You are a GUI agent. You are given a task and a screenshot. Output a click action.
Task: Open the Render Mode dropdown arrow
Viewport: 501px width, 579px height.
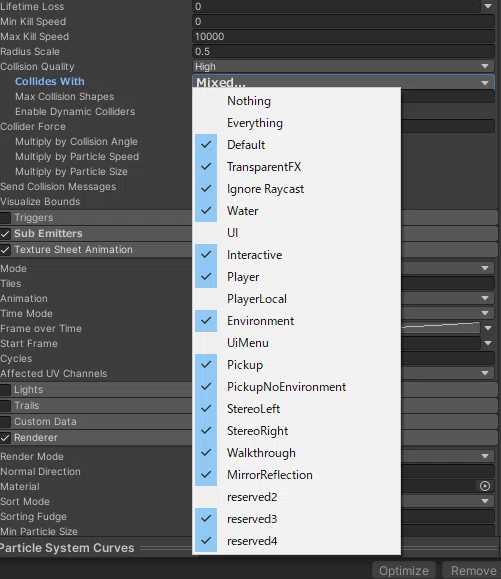(485, 456)
